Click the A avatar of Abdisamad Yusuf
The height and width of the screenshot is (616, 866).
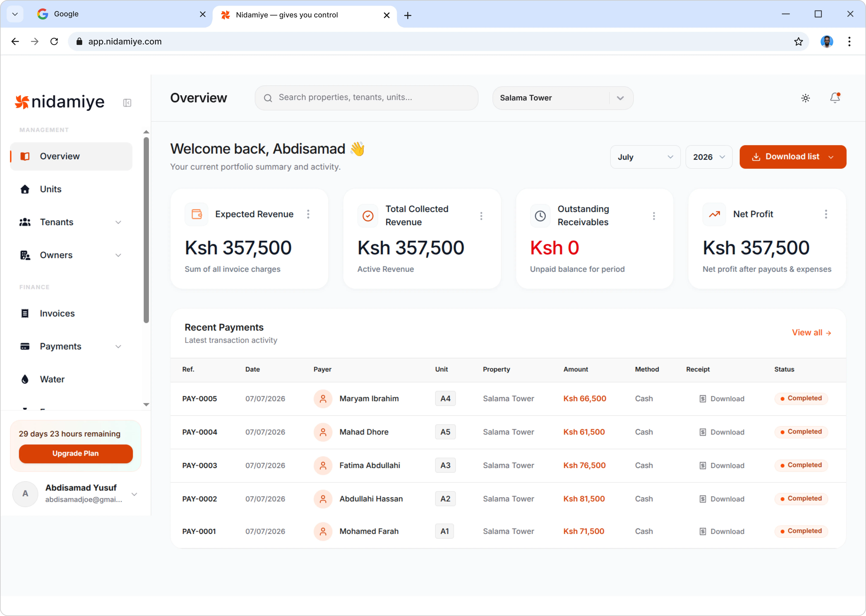[25, 494]
